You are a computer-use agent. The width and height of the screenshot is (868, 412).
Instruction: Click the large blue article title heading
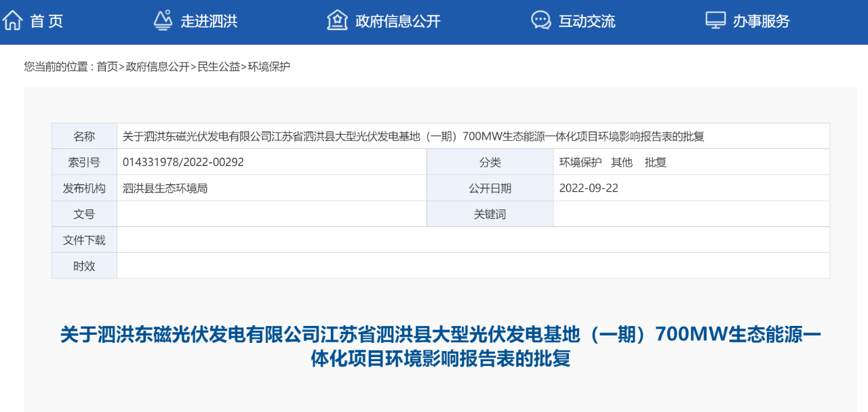coord(441,346)
